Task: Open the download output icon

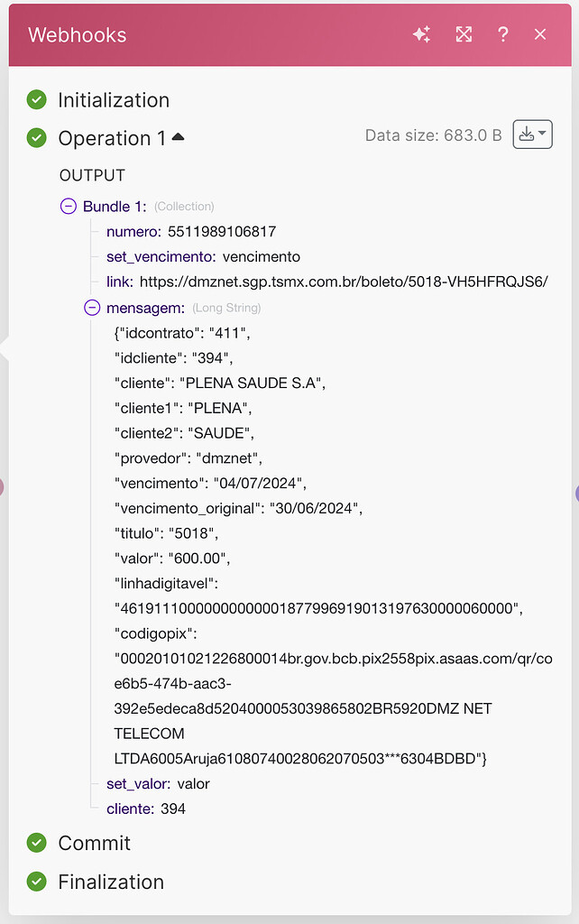Action: [x=527, y=134]
